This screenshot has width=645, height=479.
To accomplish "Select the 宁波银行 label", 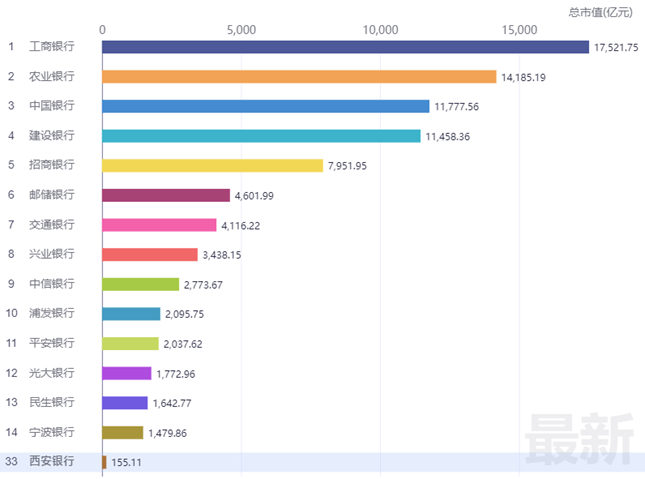I will pyautogui.click(x=51, y=432).
